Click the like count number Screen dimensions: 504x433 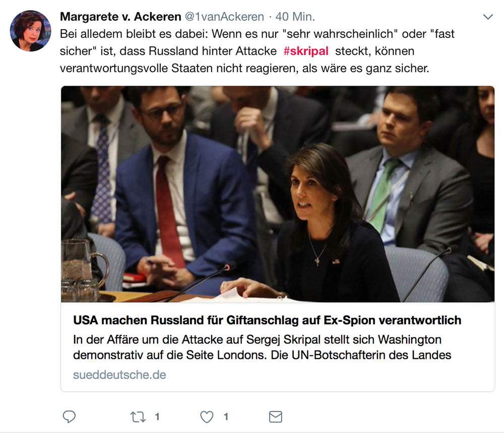[226, 417]
